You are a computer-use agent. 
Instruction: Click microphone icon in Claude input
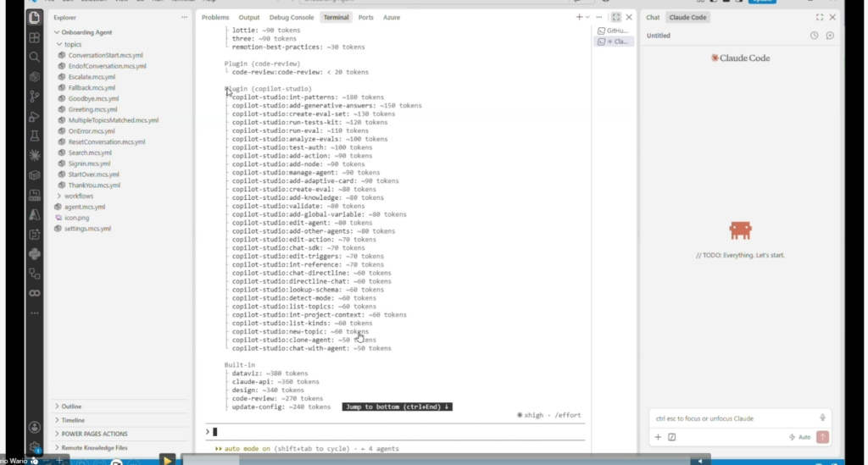(x=822, y=418)
